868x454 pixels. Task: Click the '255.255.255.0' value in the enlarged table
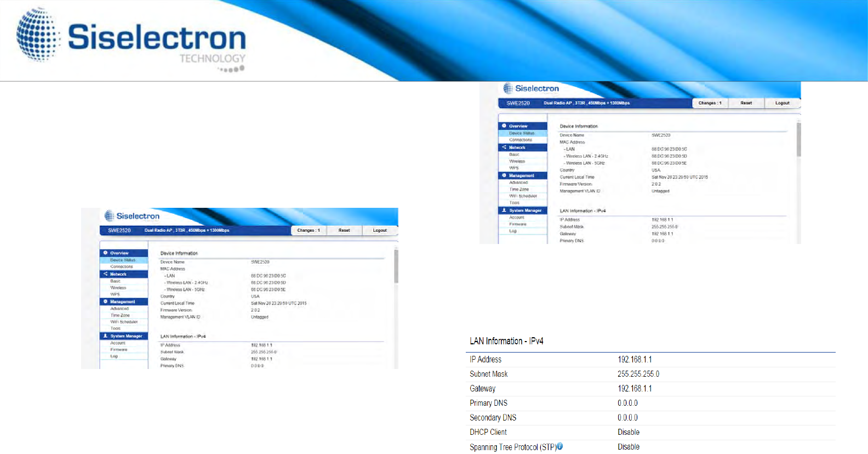[638, 374]
